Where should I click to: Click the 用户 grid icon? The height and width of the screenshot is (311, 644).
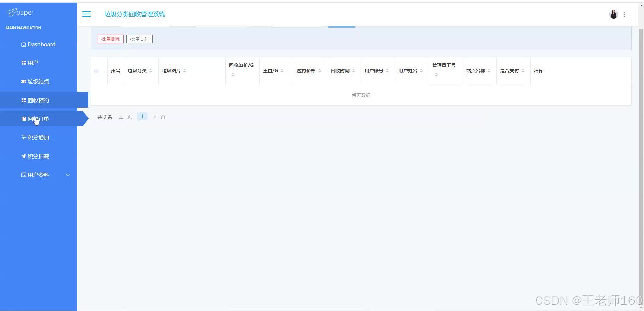pyautogui.click(x=24, y=63)
